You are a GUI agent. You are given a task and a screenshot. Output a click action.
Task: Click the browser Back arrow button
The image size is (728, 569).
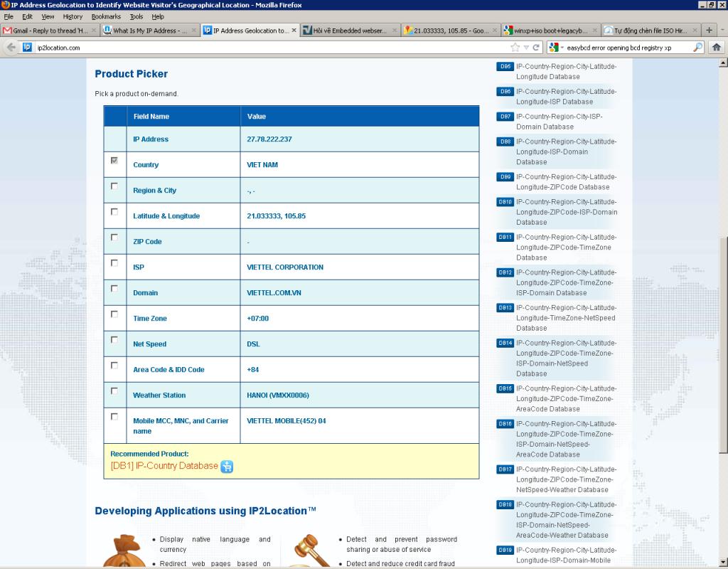coord(11,48)
